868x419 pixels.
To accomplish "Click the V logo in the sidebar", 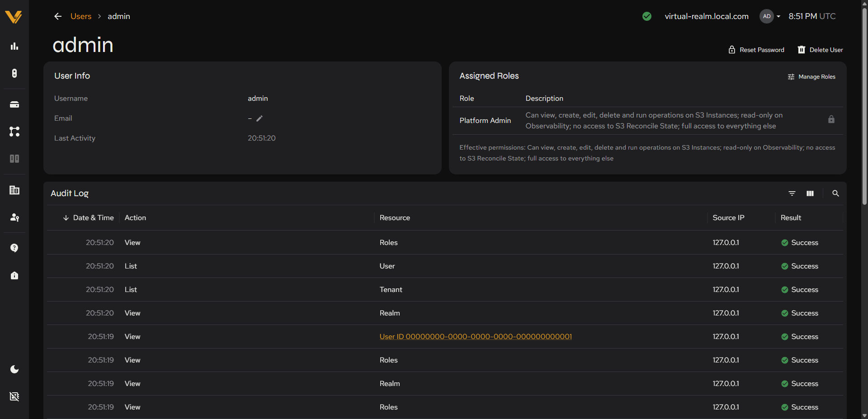I will coord(14,17).
